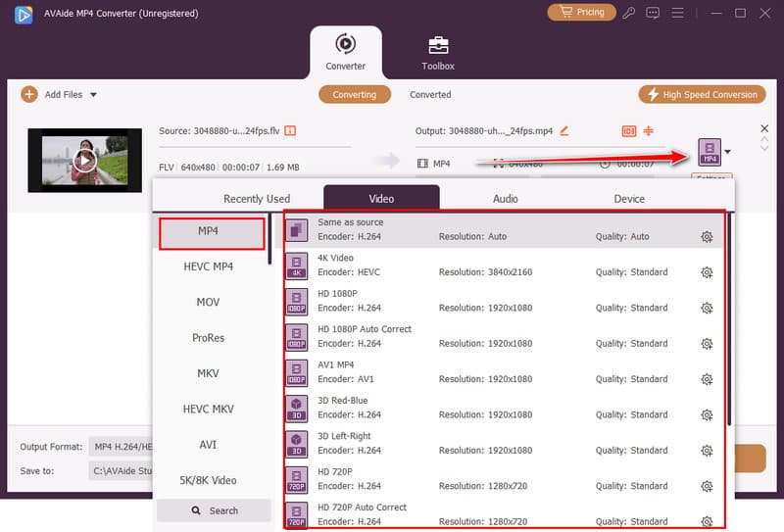This screenshot has width=784, height=532.
Task: Expand the Add Files dropdown arrow
Action: (x=93, y=95)
